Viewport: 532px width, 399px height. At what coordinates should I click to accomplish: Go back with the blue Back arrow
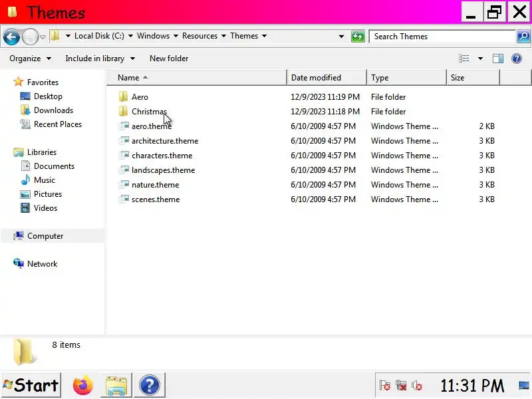tap(11, 37)
